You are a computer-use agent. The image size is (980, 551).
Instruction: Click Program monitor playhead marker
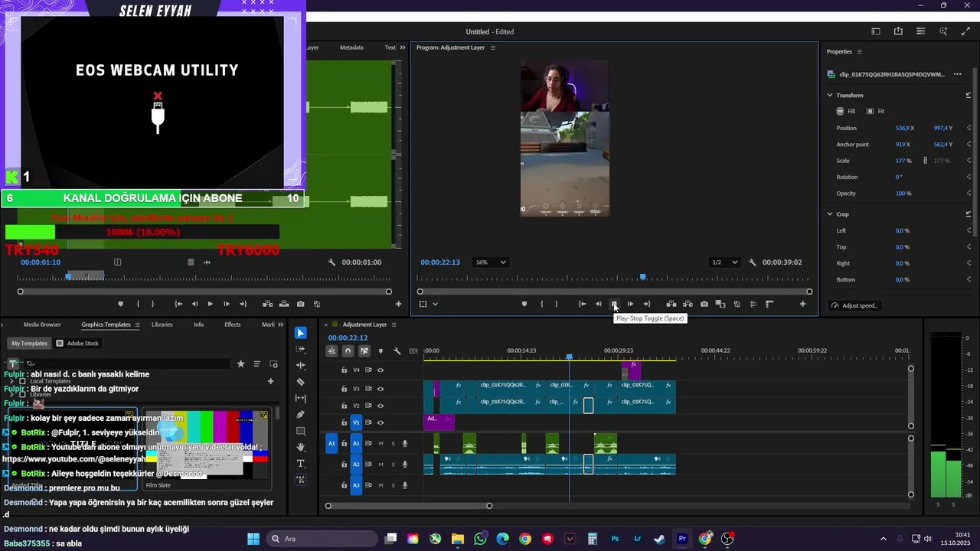pyautogui.click(x=643, y=277)
